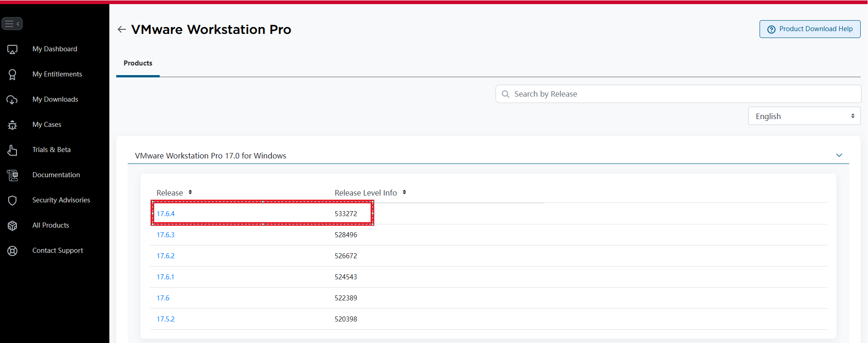Open release 17.6.4 link
Image resolution: width=868 pixels, height=343 pixels.
(x=166, y=214)
